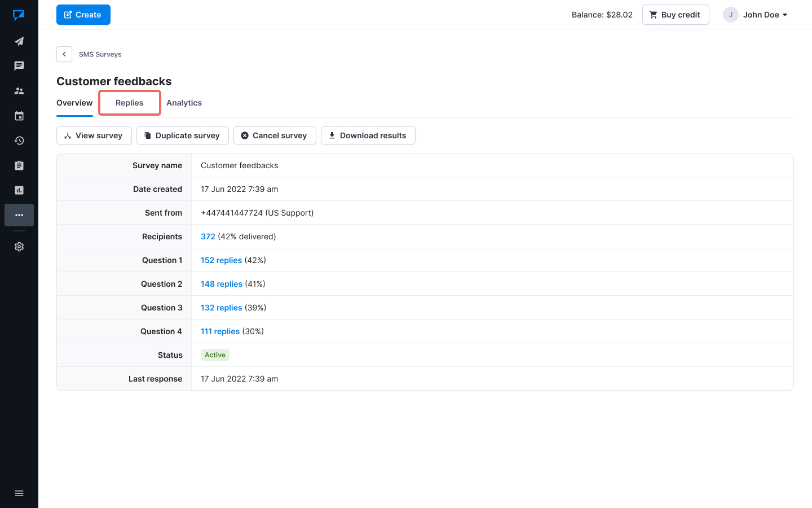
Task: Open the contacts people icon in sidebar
Action: coord(19,91)
